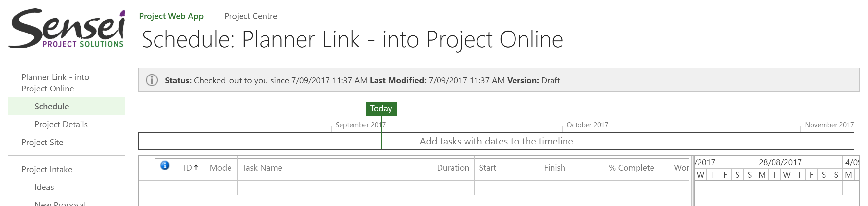The image size is (868, 206).
Task: Open Project Site in the sidebar
Action: [43, 143]
